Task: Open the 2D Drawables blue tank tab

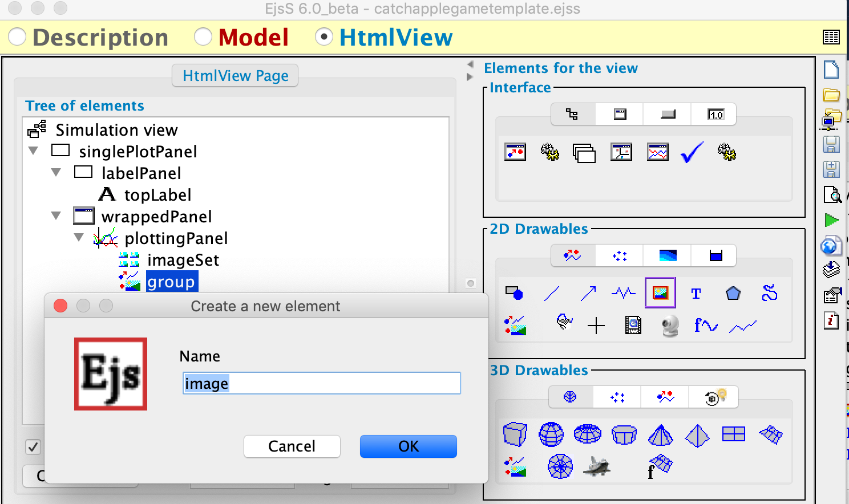Action: (x=715, y=255)
